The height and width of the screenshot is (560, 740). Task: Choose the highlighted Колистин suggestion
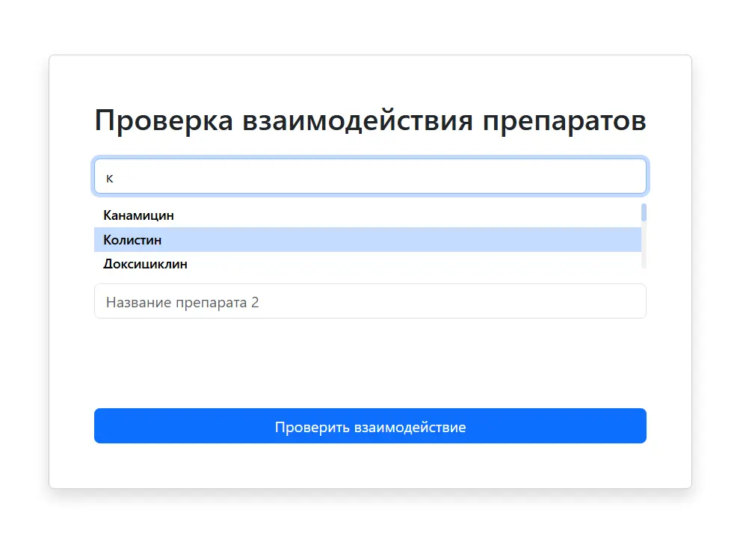pyautogui.click(x=133, y=240)
